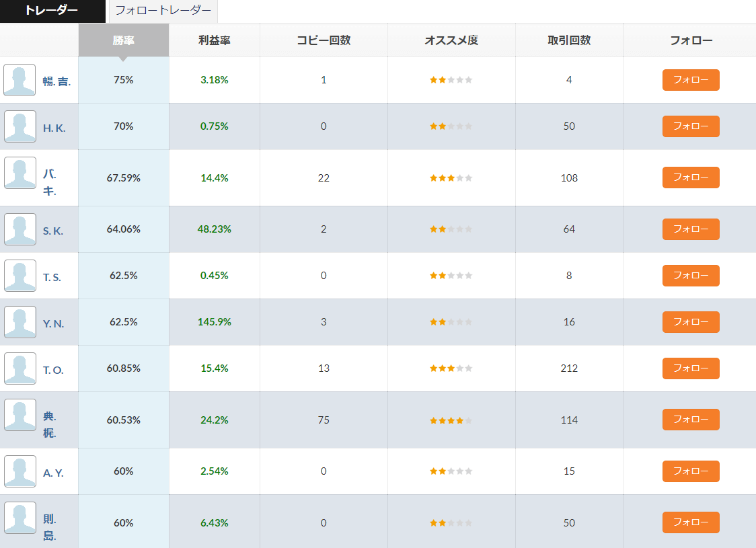Open trader profile link T. S.

tap(52, 277)
